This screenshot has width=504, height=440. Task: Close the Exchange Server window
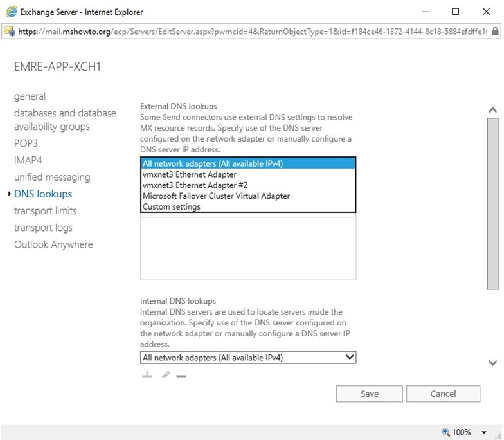(486, 12)
